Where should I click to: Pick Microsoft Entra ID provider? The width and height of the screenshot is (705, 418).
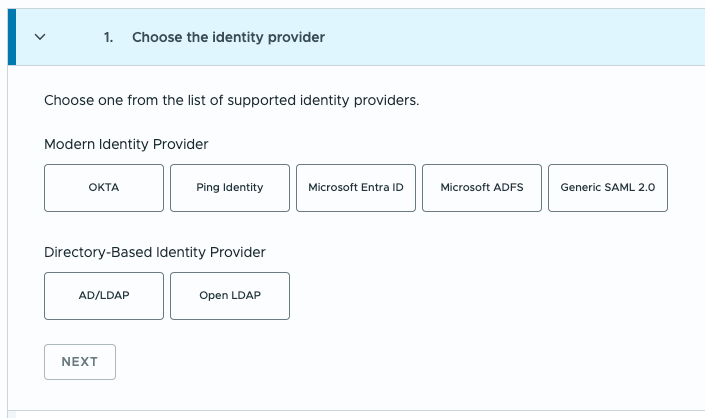point(356,188)
